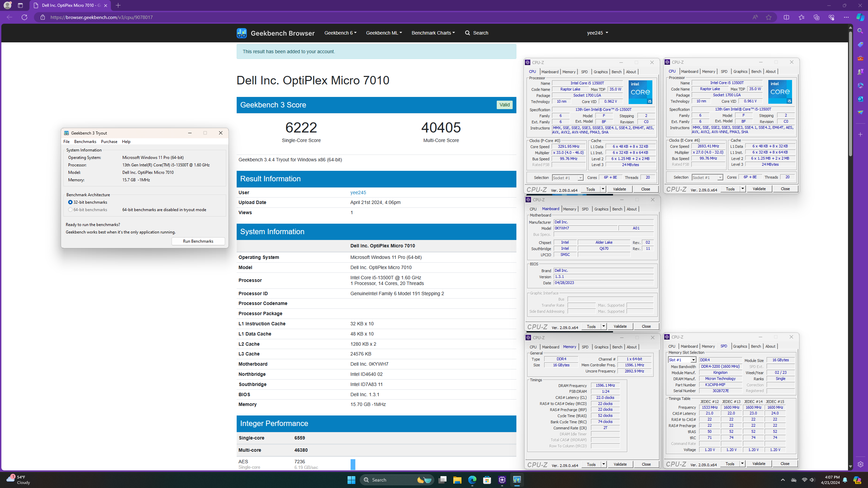This screenshot has width=868, height=488.
Task: Click the page vertical scrollbar thumb
Action: click(x=850, y=93)
